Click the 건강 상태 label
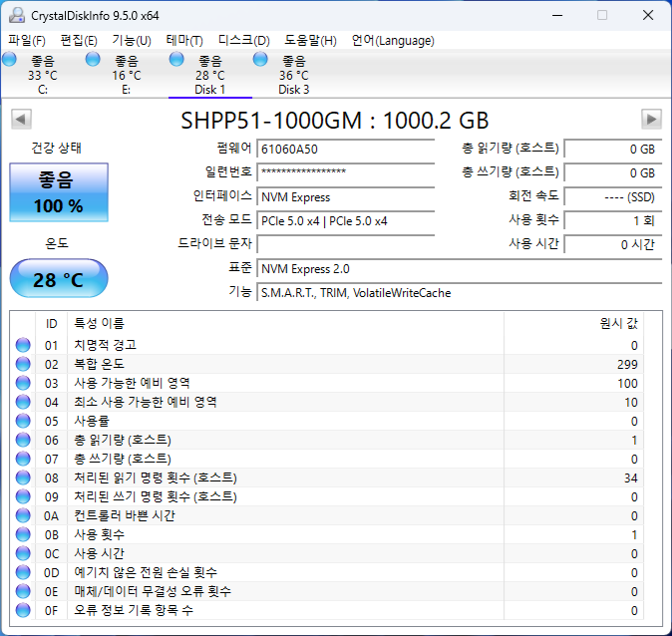Screen dimensions: 672x636 click(56, 148)
